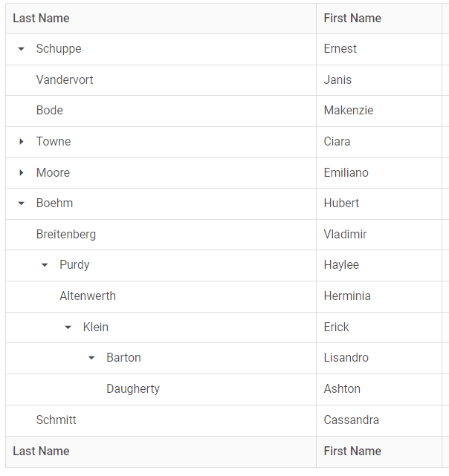
Task: Collapse the Klein tree node
Action: 68,327
